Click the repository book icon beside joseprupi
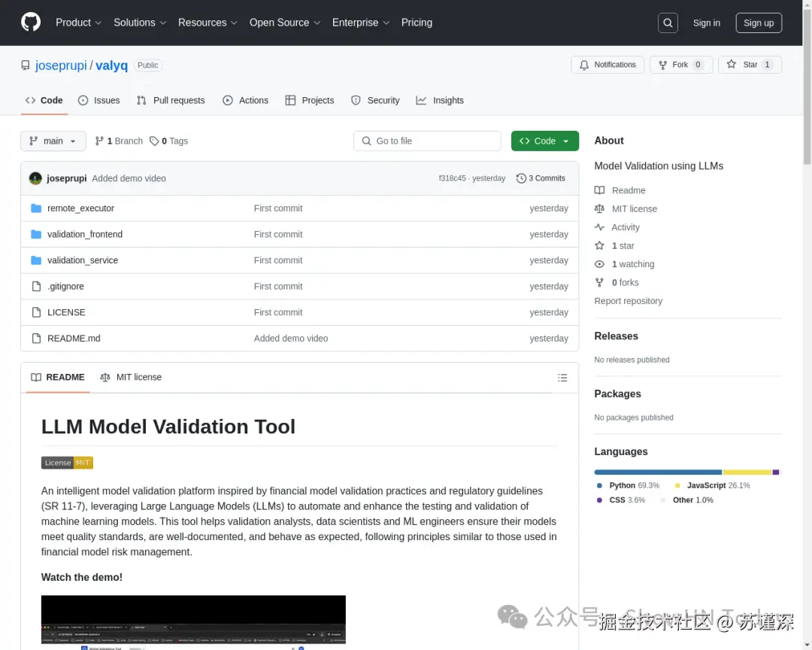This screenshot has width=812, height=650. [26, 65]
